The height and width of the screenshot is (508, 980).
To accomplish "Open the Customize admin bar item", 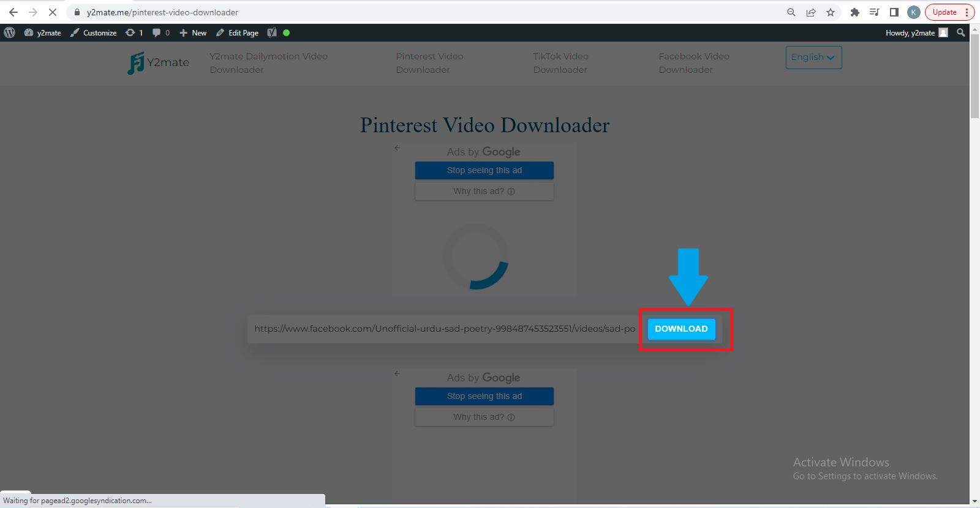I will tap(93, 33).
